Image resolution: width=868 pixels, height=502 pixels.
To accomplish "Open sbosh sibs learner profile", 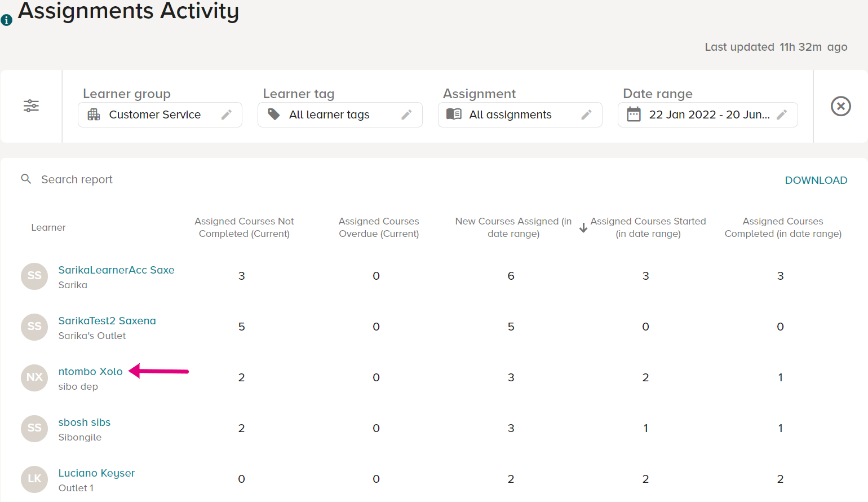I will pos(85,422).
